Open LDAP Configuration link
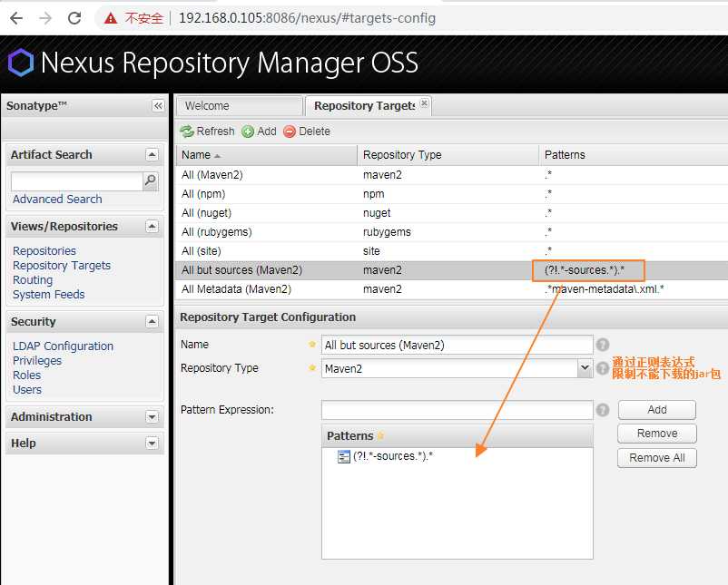Screen dimensions: 728x585 pyautogui.click(x=63, y=346)
